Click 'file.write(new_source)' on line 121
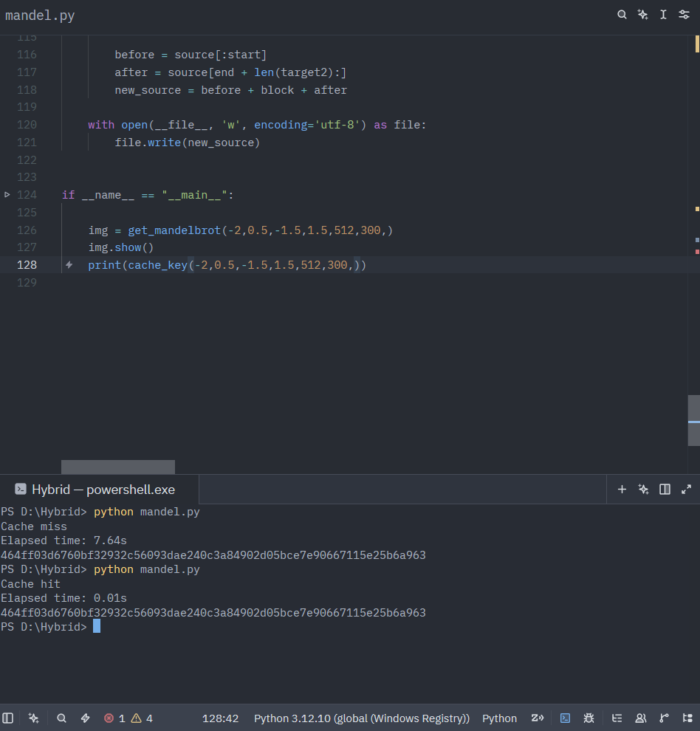 [187, 143]
